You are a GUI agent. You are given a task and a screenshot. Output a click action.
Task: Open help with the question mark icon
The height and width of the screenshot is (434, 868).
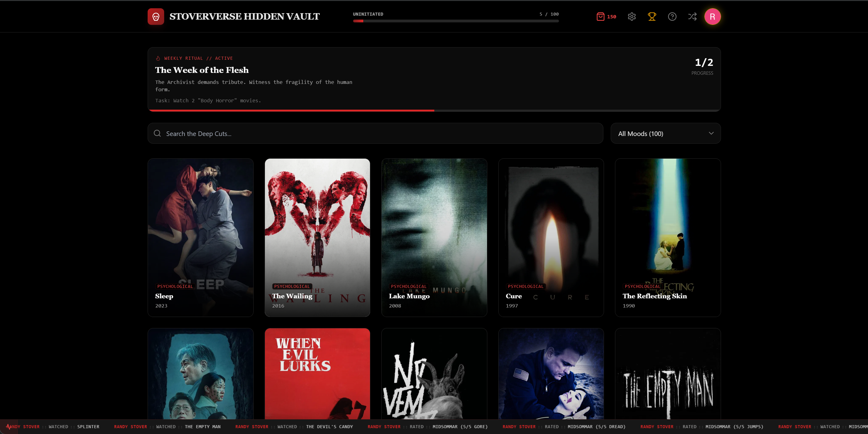pyautogui.click(x=672, y=17)
